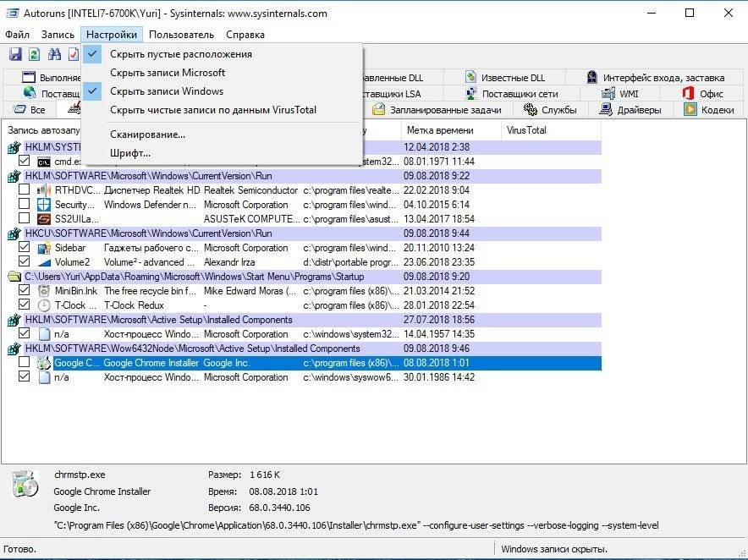The height and width of the screenshot is (560, 748).
Task: Click the green Refresh toolbar icon
Action: [x=35, y=54]
